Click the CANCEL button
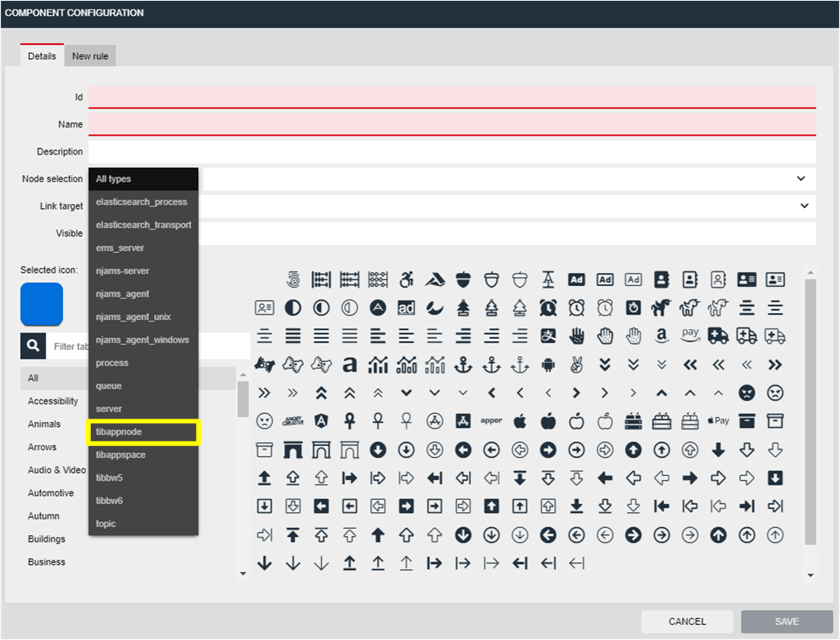Viewport: 840px width, 640px height. tap(687, 621)
